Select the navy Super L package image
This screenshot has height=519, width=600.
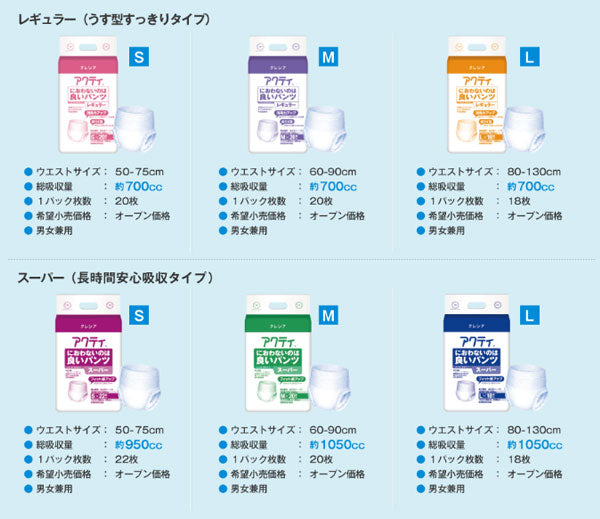pyautogui.click(x=477, y=353)
